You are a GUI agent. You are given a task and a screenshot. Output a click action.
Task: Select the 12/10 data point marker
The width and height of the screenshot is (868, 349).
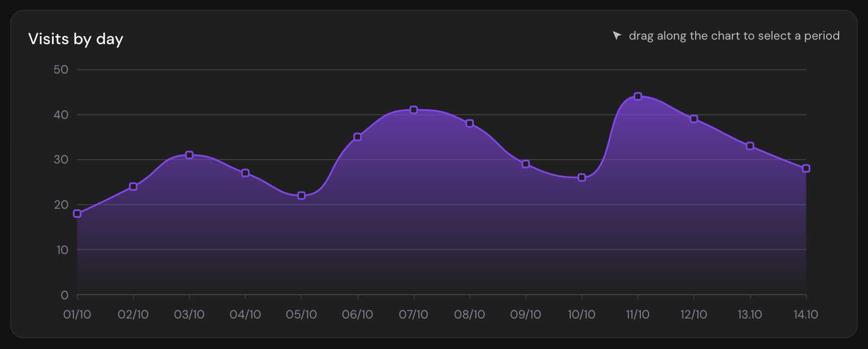click(694, 119)
